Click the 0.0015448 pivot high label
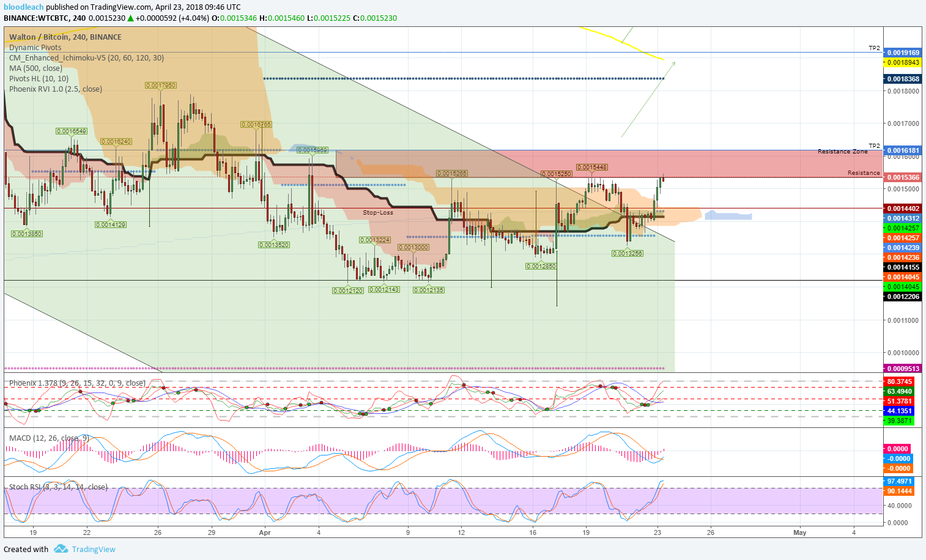Screen dimensions: 926x560 click(x=592, y=168)
